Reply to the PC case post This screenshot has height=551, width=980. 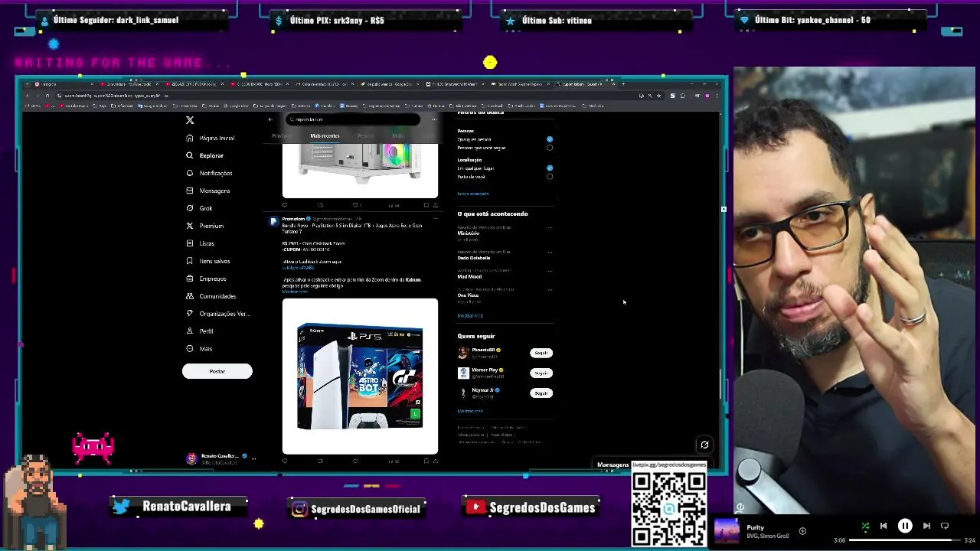[285, 205]
